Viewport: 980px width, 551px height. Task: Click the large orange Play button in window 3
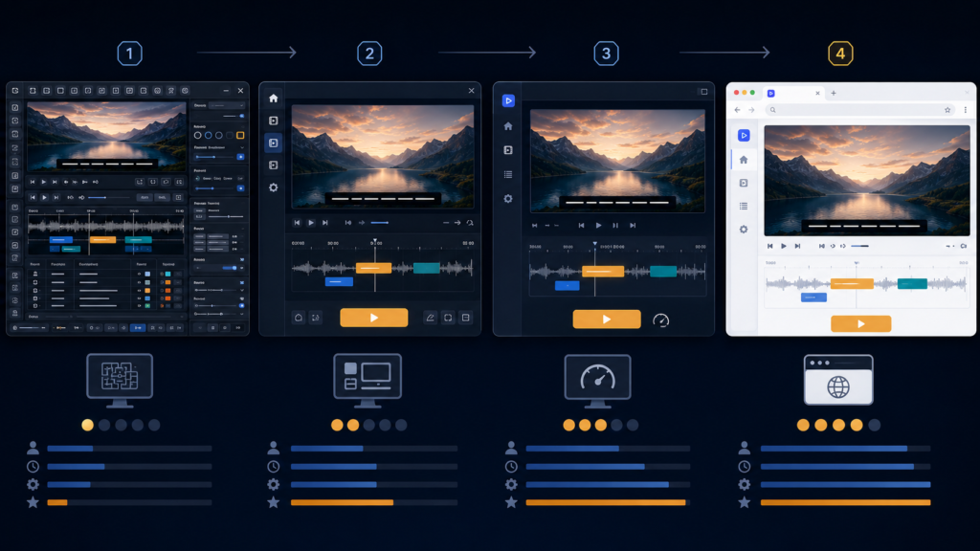click(607, 320)
